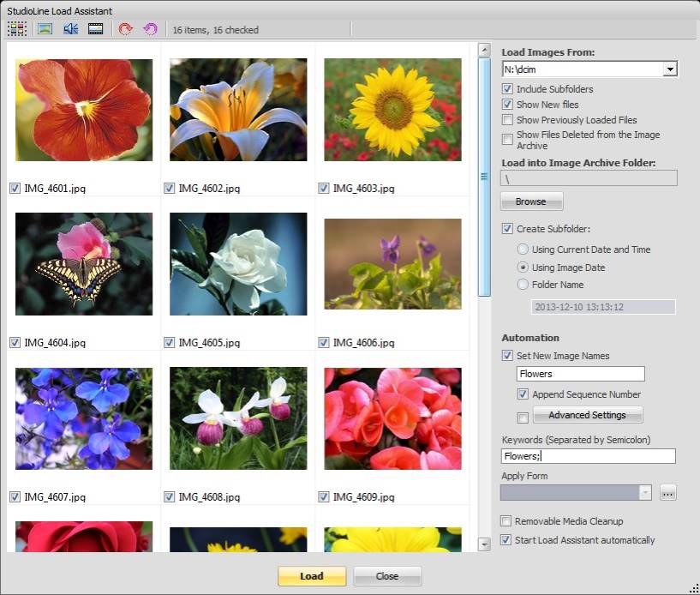Select Using Current Date and Time radio
Screen dimensions: 700x595
(523, 249)
